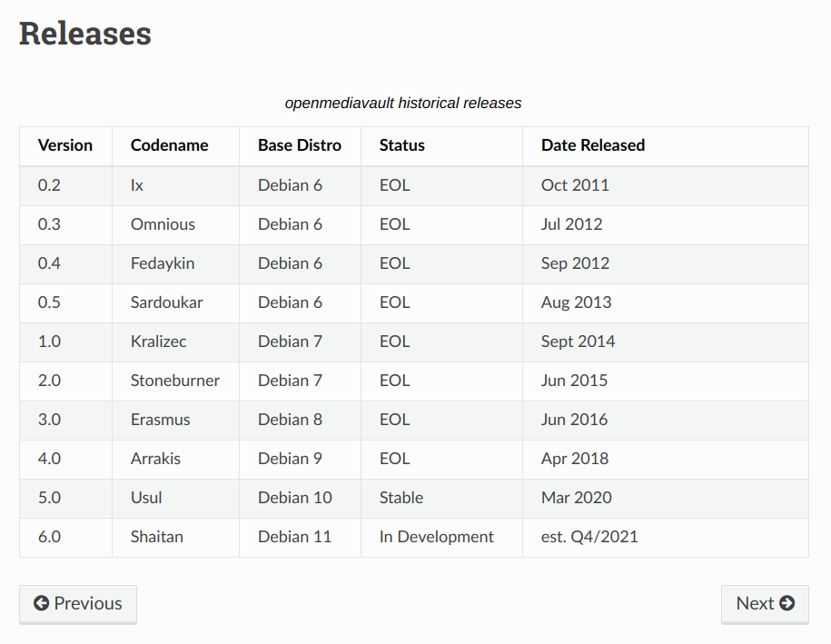Screen dimensions: 831x644
Task: Select codename Omnious
Action: [163, 224]
